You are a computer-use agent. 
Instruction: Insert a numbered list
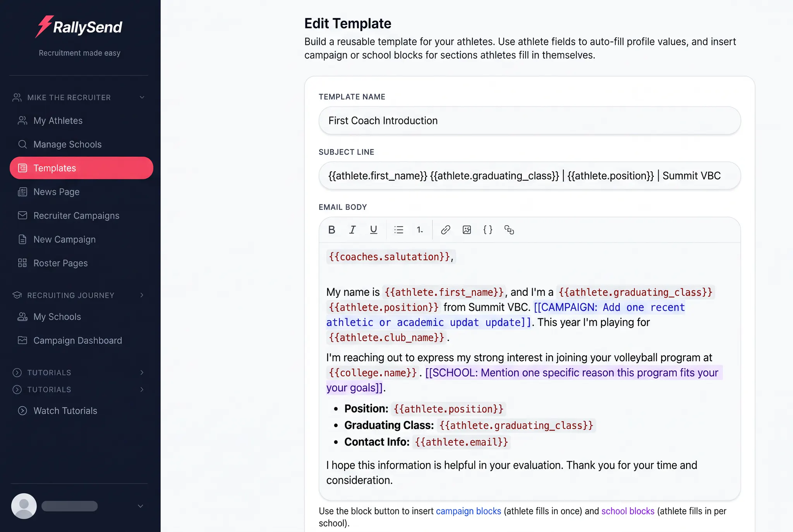420,230
